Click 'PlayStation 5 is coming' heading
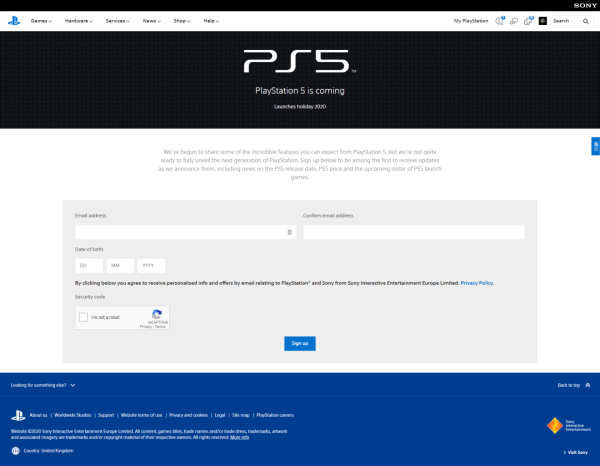Viewport: 600px width, 466px height. 300,91
